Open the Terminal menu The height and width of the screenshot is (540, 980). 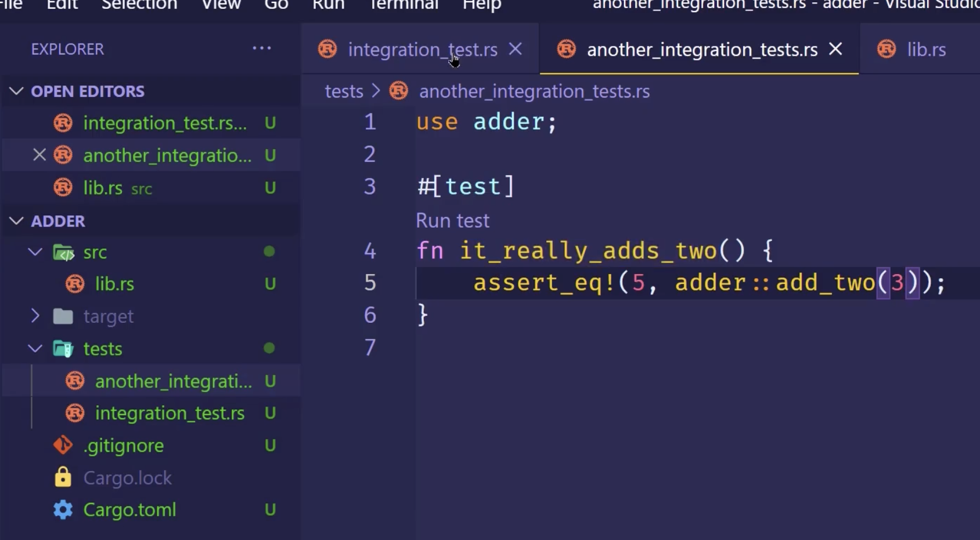pyautogui.click(x=403, y=6)
